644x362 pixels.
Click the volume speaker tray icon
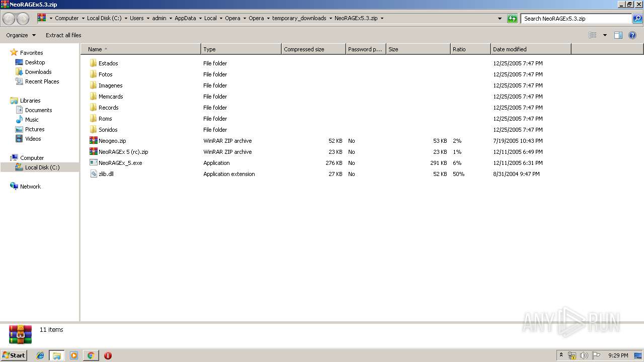(x=584, y=355)
